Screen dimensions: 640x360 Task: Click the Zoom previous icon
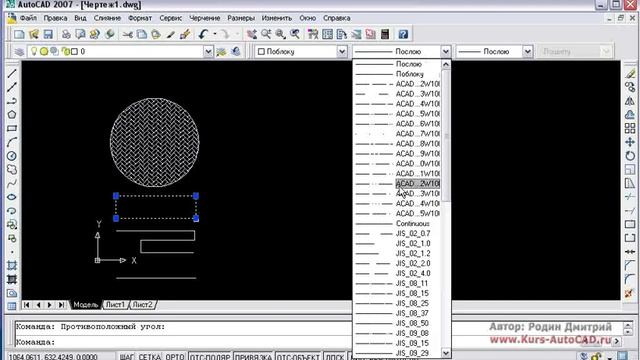tap(295, 34)
